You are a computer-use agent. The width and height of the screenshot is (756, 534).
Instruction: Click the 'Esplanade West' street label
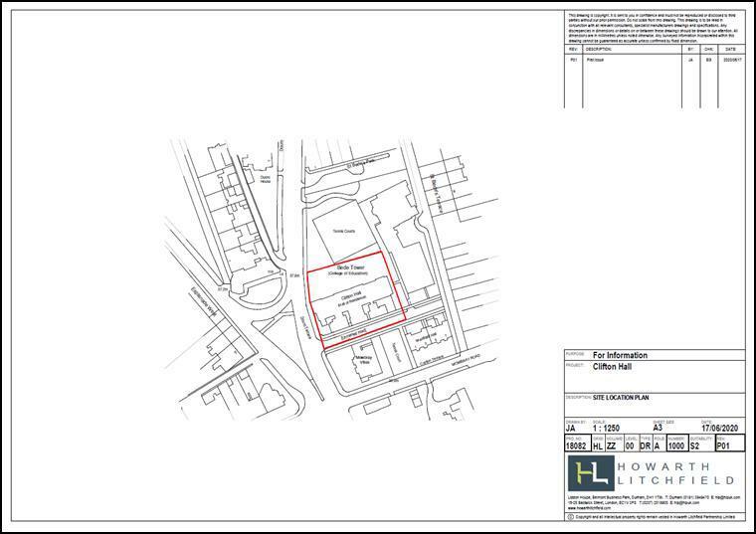(202, 301)
